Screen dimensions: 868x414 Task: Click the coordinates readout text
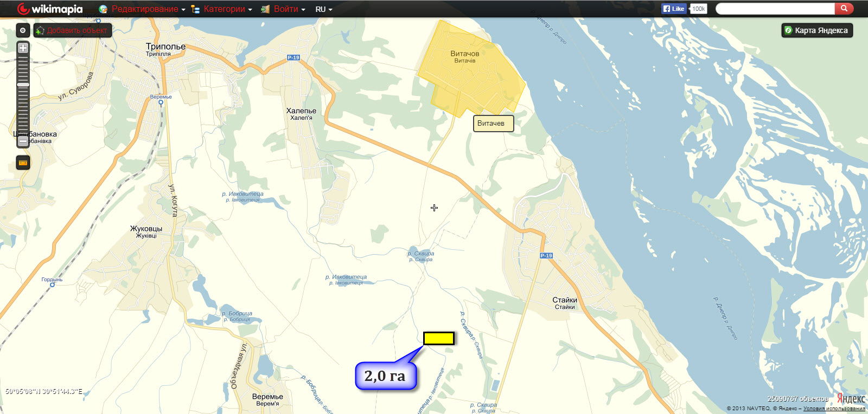click(44, 391)
